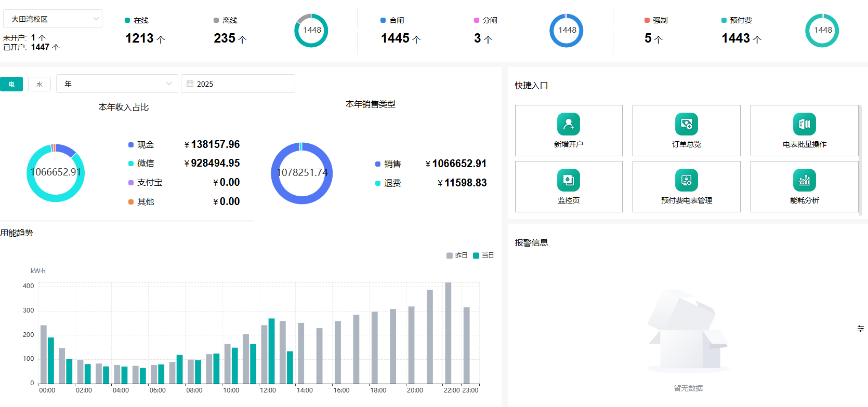Toggle 昨日 series in chart legend
The height and width of the screenshot is (407, 868).
(457, 255)
